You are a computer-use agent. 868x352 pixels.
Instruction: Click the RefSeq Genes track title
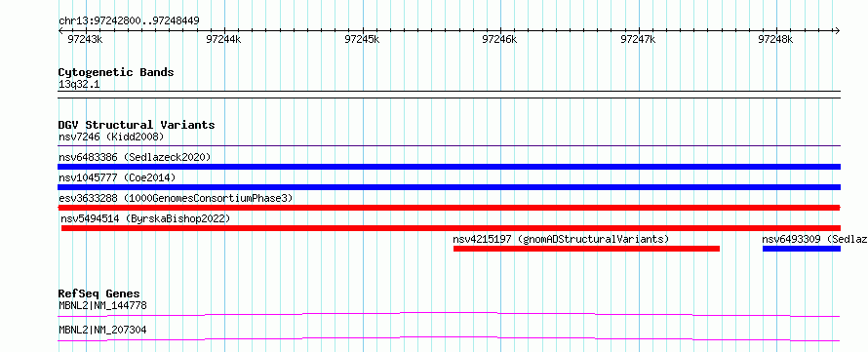[99, 293]
